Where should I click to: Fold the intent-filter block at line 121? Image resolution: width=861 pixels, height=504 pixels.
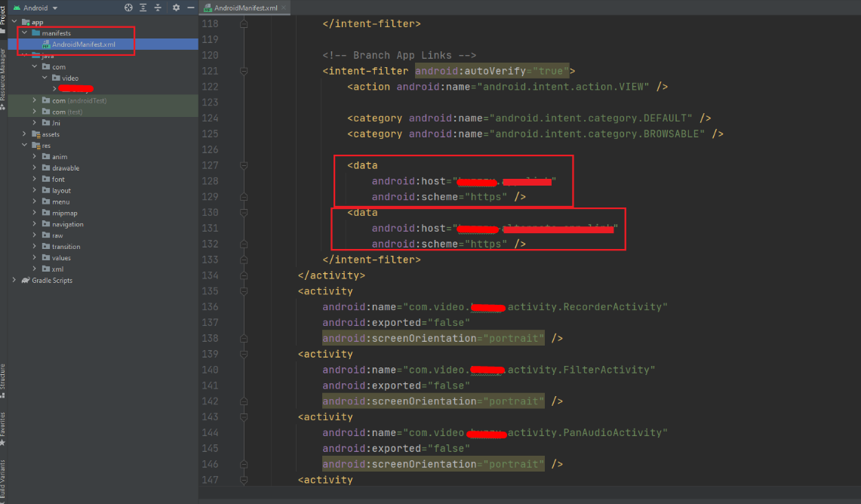pos(244,71)
